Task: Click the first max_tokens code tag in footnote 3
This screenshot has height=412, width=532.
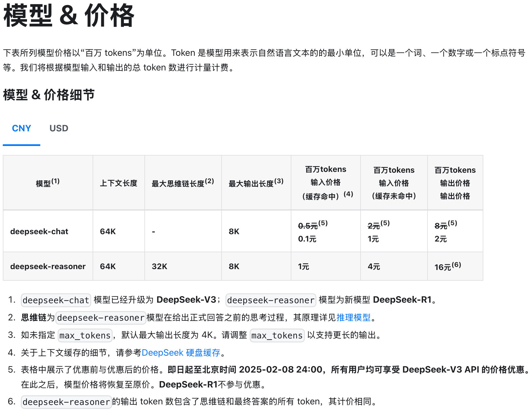Action: (x=85, y=335)
